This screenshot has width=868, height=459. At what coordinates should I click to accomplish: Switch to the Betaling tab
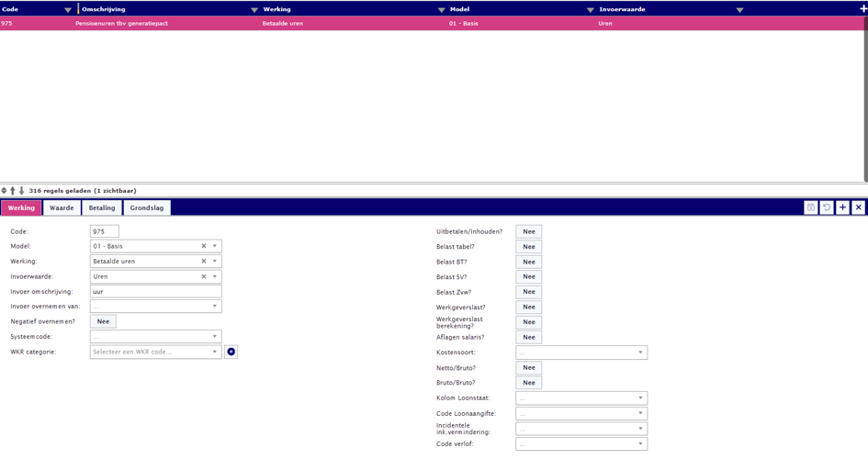(102, 208)
